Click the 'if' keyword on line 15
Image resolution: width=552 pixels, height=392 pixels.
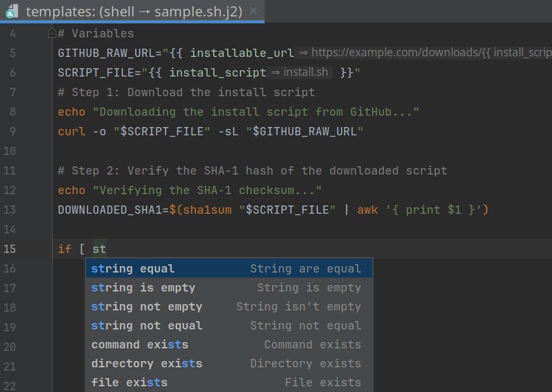tap(65, 249)
